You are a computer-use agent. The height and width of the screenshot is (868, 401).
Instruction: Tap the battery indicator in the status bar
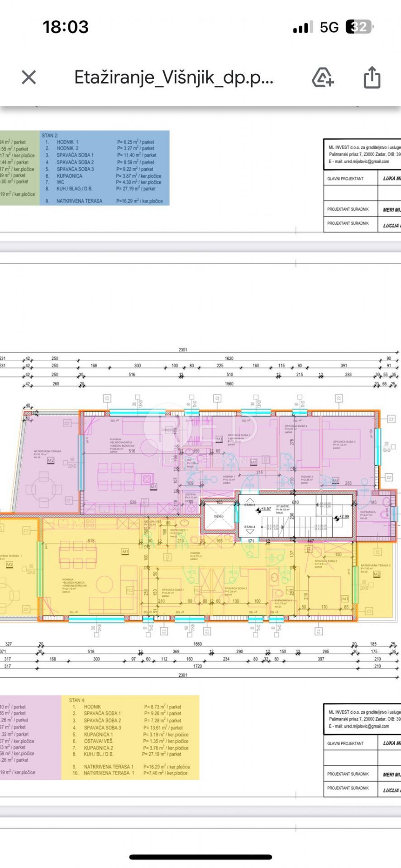pyautogui.click(x=358, y=27)
